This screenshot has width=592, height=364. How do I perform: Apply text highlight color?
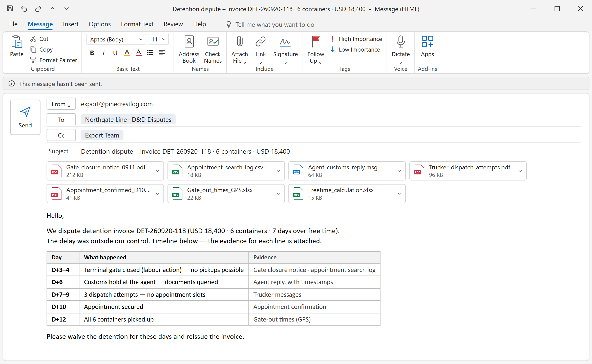(127, 53)
